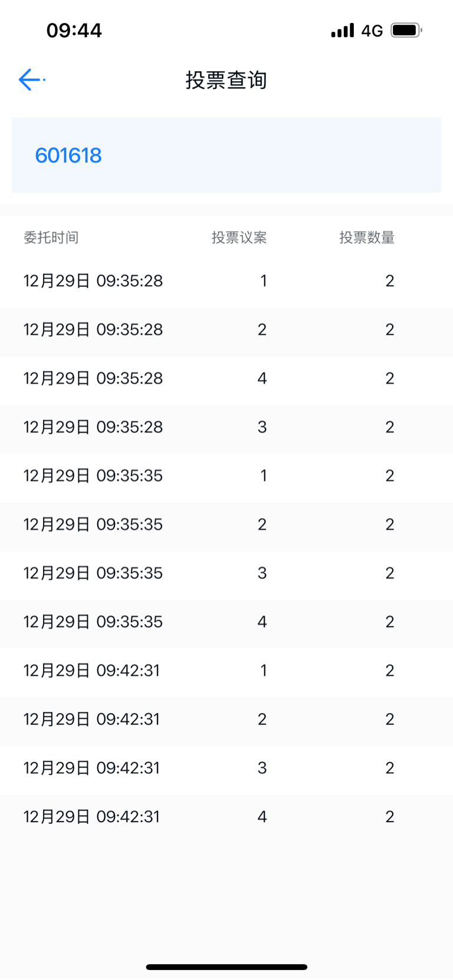This screenshot has height=980, width=453.
Task: Open stock code 601618 field
Action: click(226, 155)
